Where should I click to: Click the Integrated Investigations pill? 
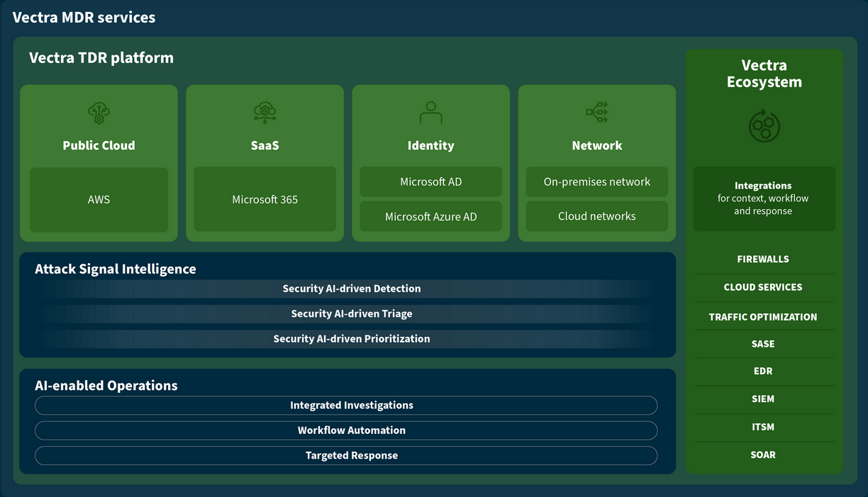346,406
